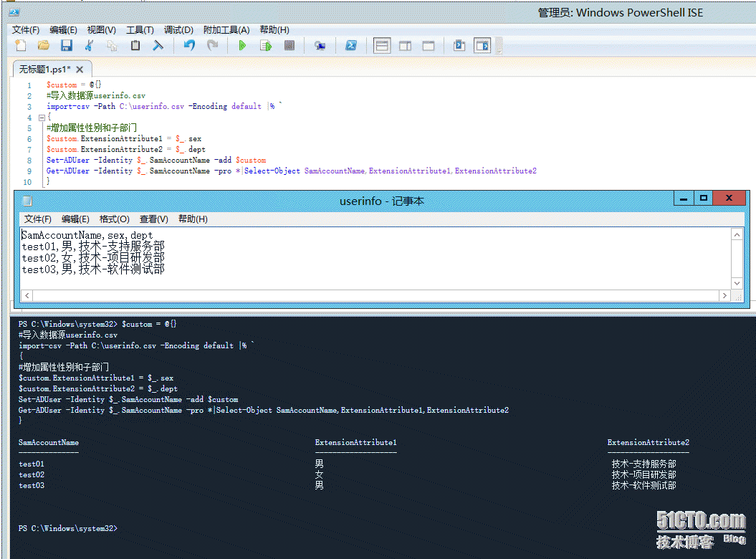Viewport: 756px width, 559px height.
Task: Close the userinfo Notepad window
Action: point(729,199)
